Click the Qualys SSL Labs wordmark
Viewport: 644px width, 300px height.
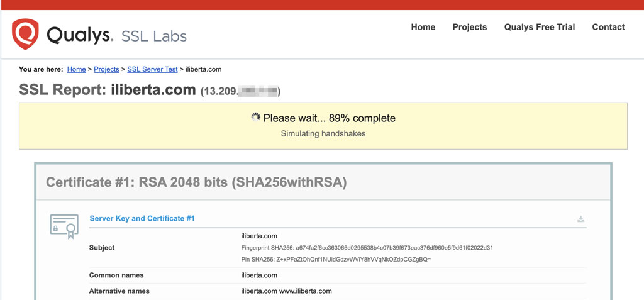click(116, 35)
